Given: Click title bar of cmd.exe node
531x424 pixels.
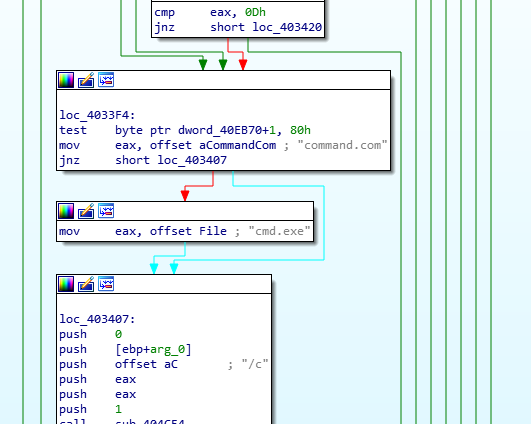Looking at the screenshot, I should 185,211.
